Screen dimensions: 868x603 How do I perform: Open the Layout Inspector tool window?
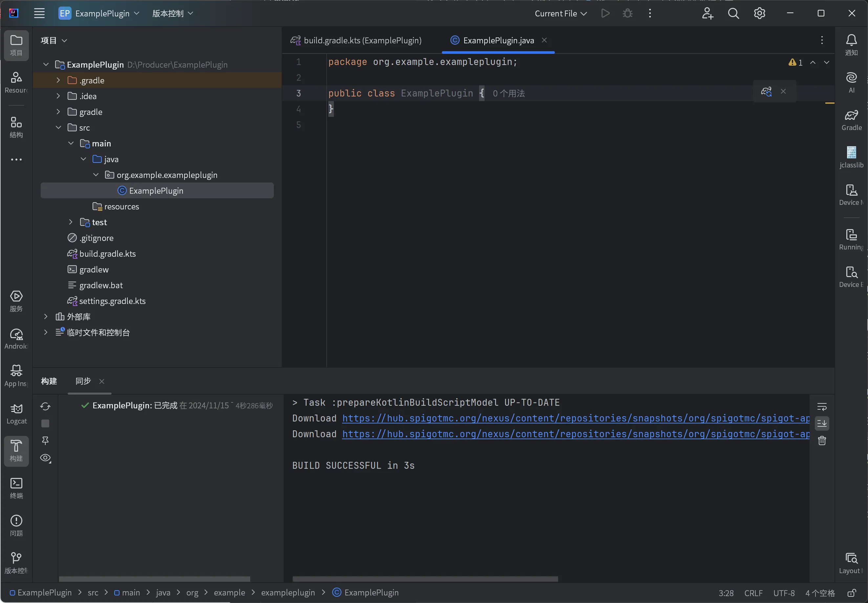click(851, 563)
